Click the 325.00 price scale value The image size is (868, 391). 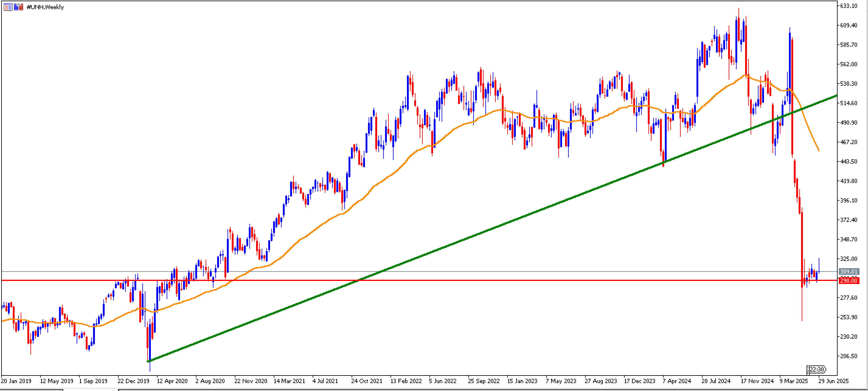(849, 259)
